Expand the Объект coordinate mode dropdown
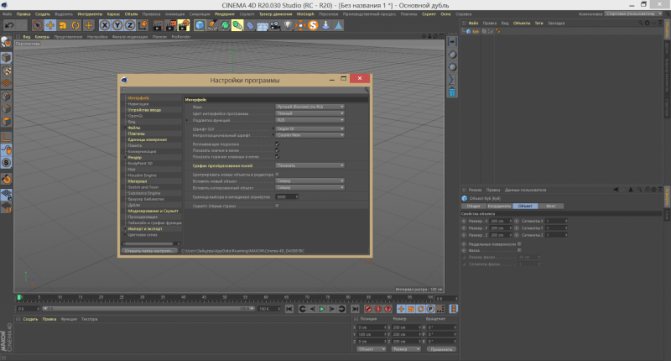Screen dimensions: 671x361 [x=371, y=349]
